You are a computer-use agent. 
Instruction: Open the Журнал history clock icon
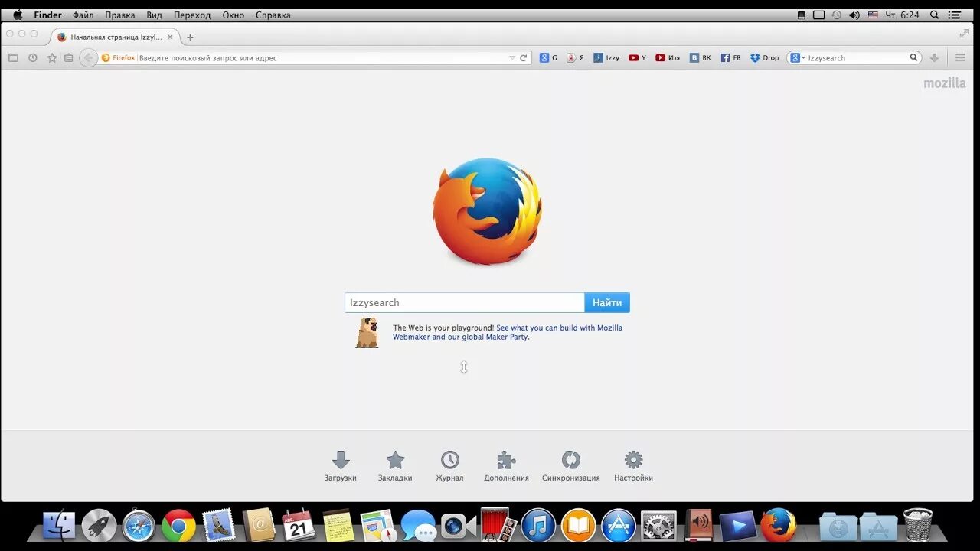[450, 460]
